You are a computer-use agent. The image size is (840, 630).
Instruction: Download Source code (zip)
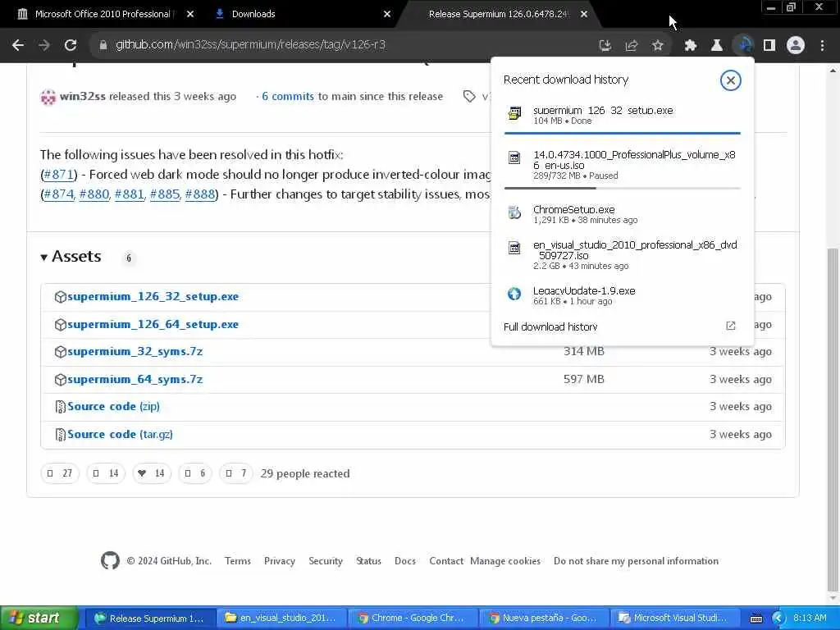click(113, 407)
